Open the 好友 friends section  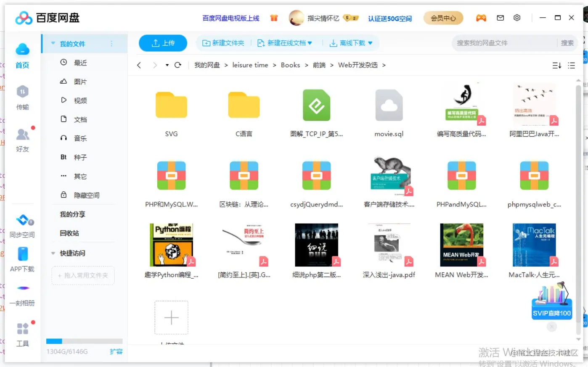click(x=22, y=140)
